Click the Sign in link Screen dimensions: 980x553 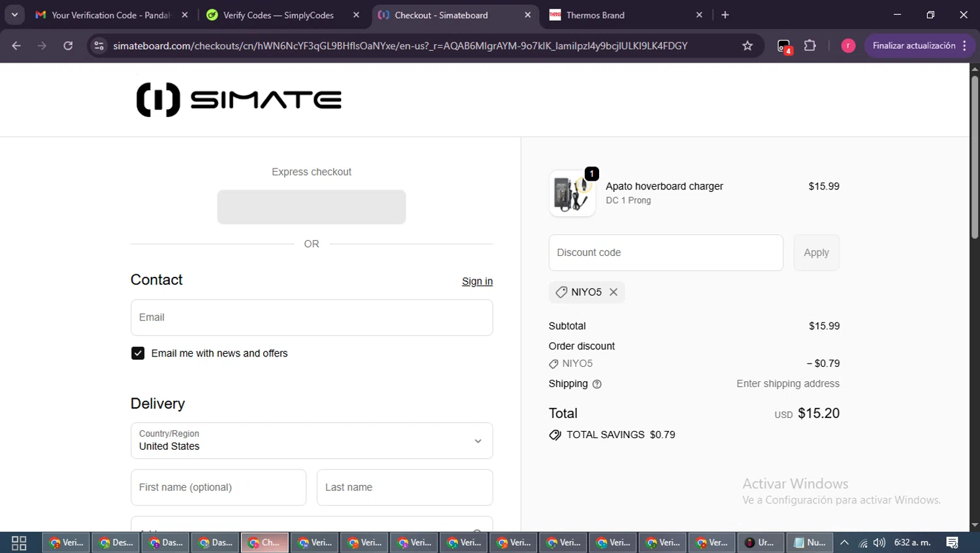click(477, 281)
